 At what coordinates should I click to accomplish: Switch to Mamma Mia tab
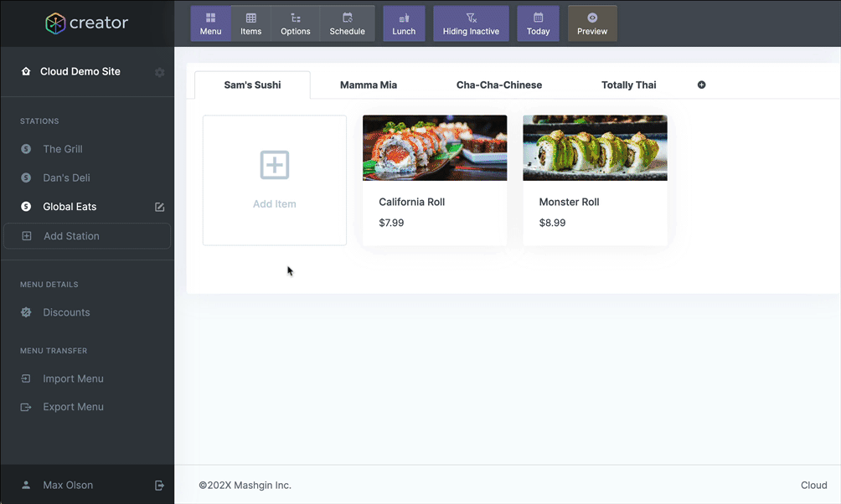click(369, 85)
